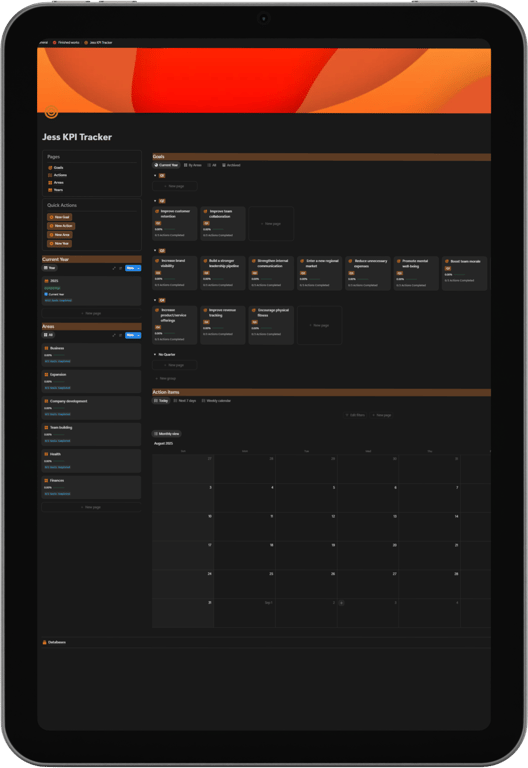Image resolution: width=528 pixels, height=768 pixels.
Task: Collapse the Q2 goals group
Action: pos(155,201)
